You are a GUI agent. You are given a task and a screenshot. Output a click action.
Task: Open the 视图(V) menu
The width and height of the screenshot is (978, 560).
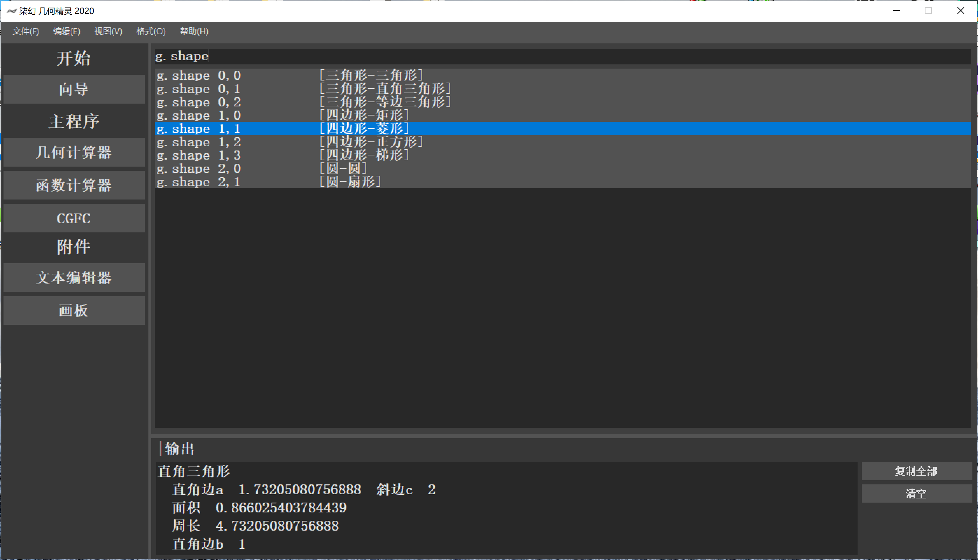point(108,31)
